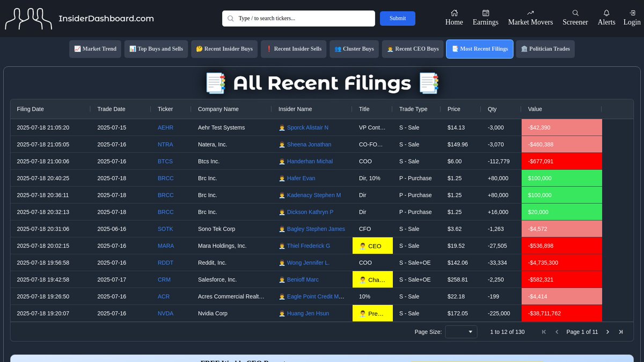Open BTCS ticker link
The image size is (644, 362).
point(165,161)
